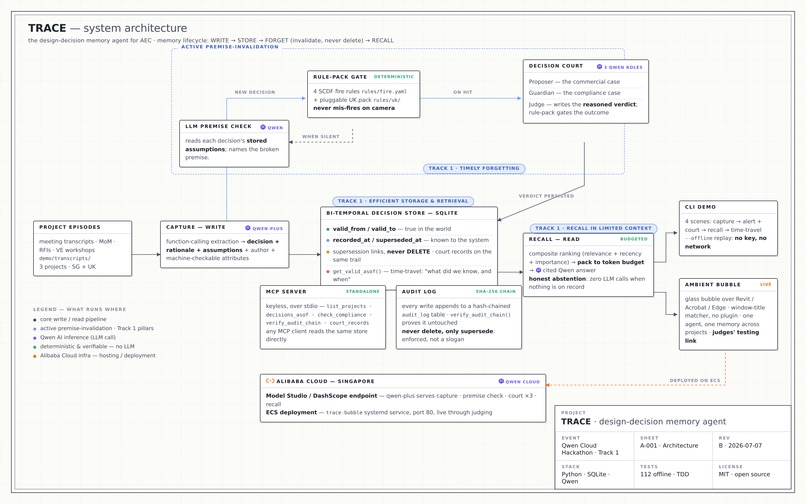806x504 pixels.
Task: Click the 'VERDICT PERSISTED' arrow label
Action: pos(546,196)
